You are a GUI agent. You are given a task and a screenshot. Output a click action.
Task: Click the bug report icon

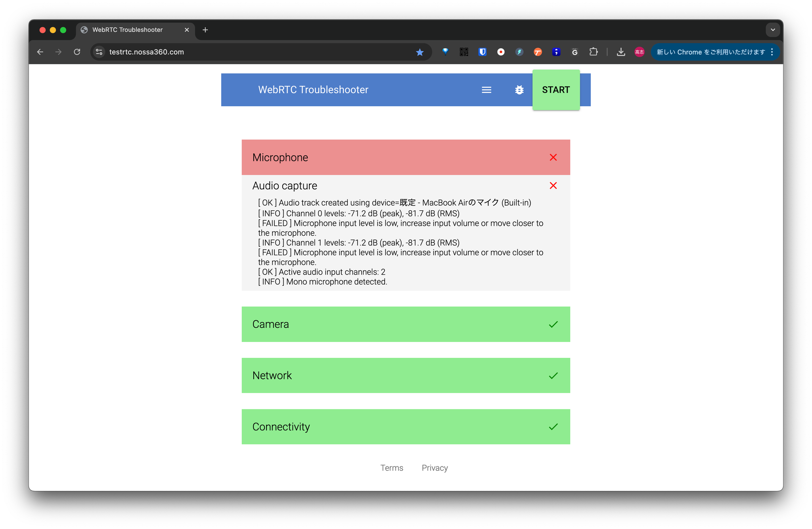coord(519,90)
